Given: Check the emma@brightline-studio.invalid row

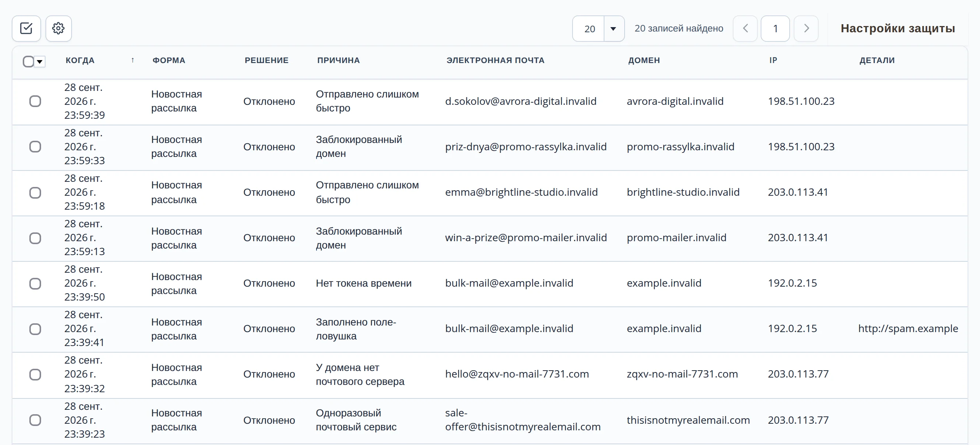Looking at the screenshot, I should pos(35,192).
